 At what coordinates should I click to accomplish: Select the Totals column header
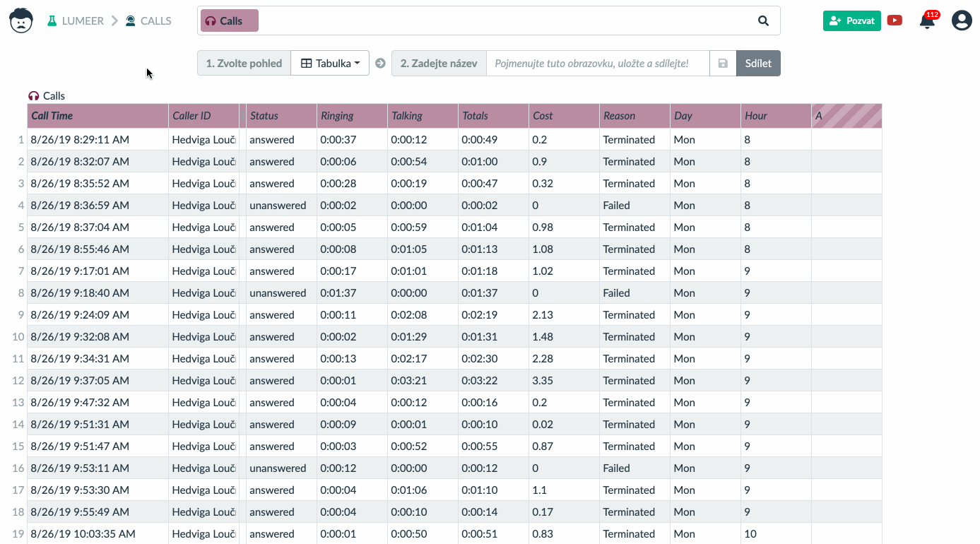pos(493,116)
